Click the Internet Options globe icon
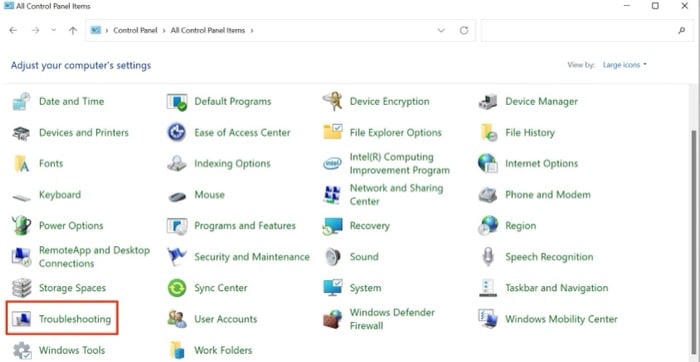The image size is (700, 362). click(x=488, y=163)
